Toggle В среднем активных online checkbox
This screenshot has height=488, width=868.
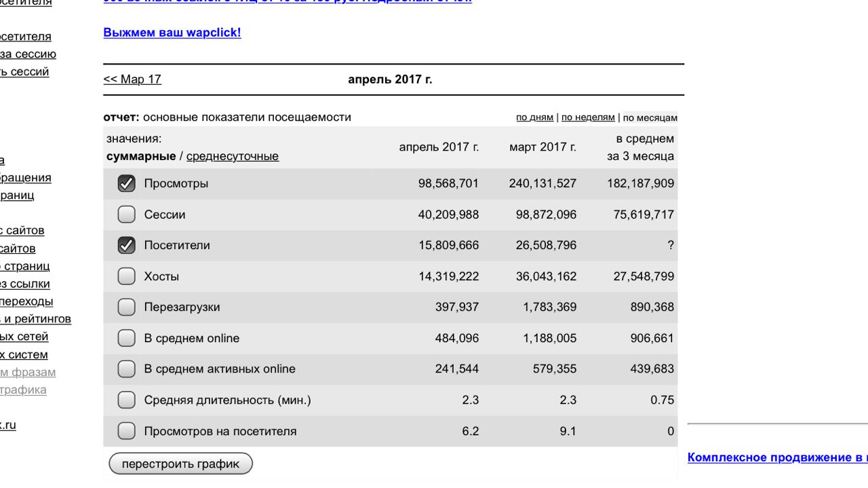127,369
